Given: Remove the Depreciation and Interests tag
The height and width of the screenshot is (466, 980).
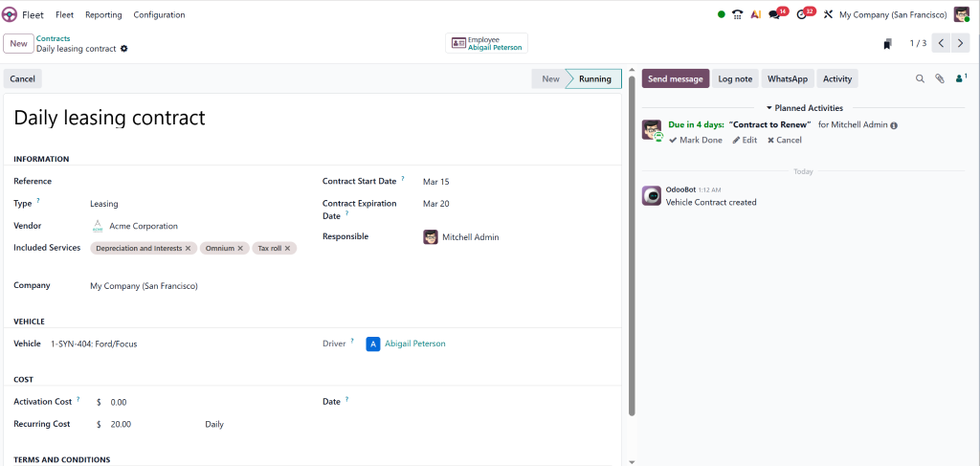Looking at the screenshot, I should coord(189,249).
